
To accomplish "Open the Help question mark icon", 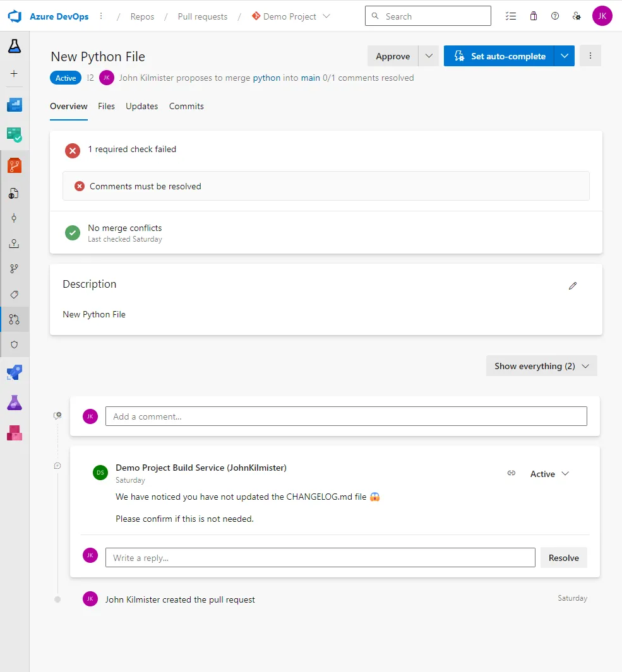I will (x=555, y=16).
